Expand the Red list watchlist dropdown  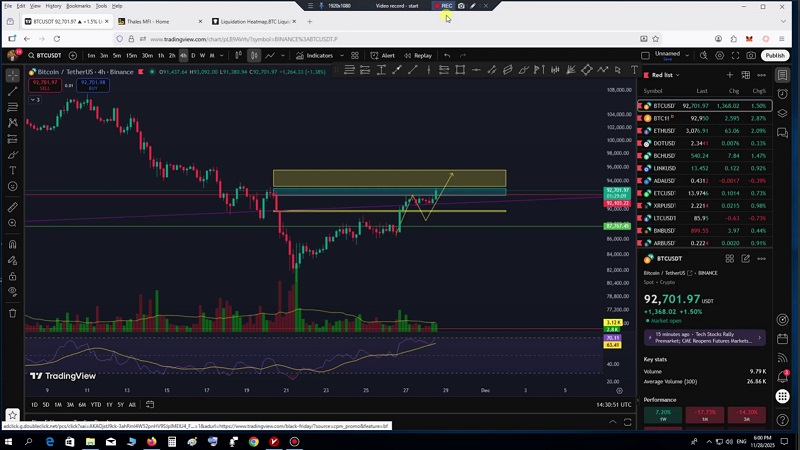coord(667,75)
